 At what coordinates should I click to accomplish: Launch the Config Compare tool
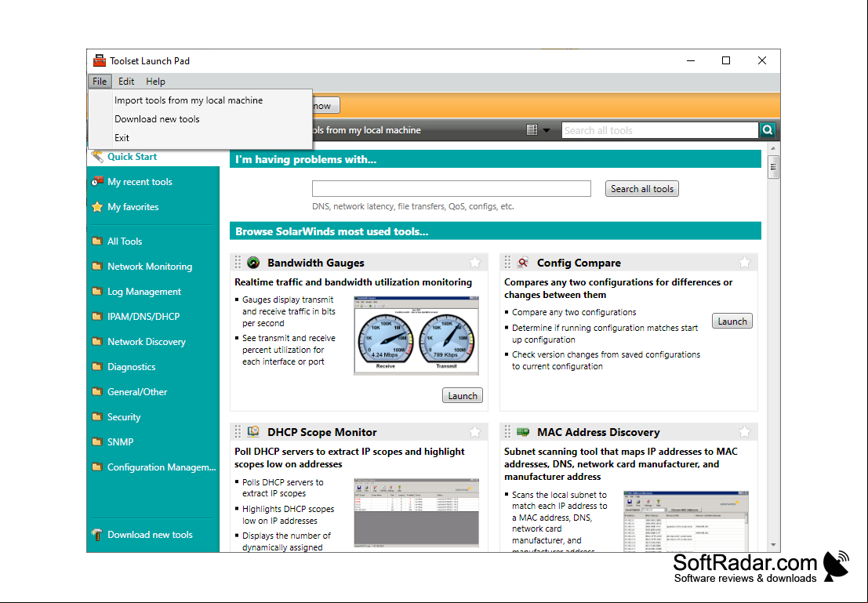tap(732, 321)
